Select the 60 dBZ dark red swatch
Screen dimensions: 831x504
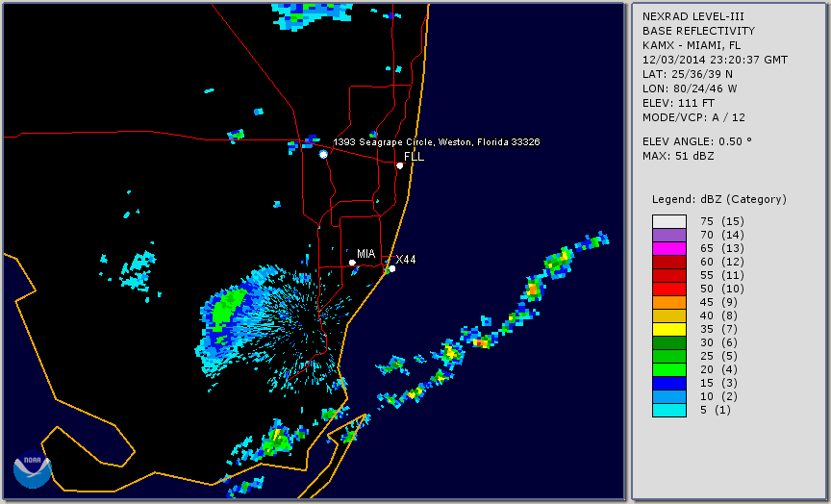point(669,262)
